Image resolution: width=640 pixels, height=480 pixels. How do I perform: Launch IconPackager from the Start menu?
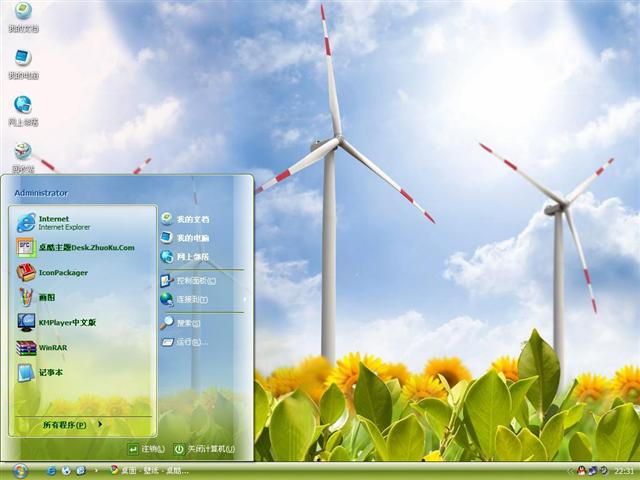63,272
